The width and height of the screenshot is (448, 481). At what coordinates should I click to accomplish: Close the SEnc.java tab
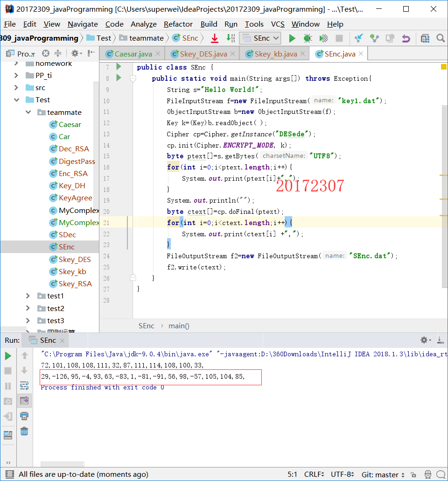coord(361,54)
